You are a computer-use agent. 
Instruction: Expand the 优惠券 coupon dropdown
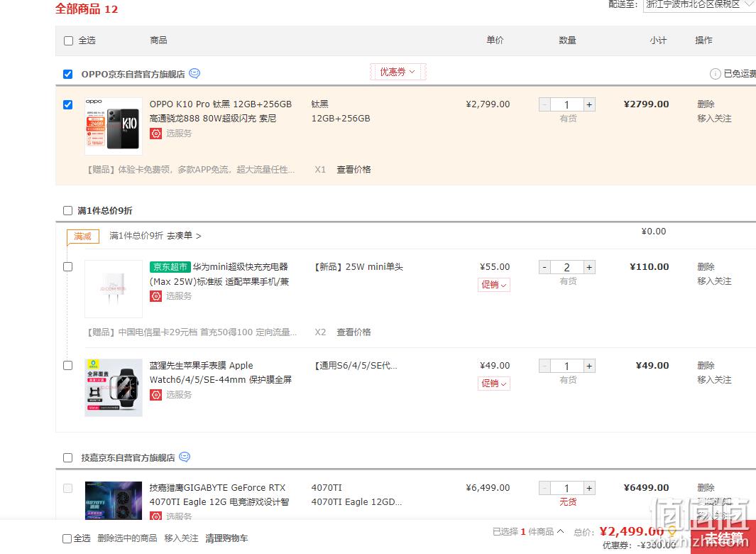tap(398, 72)
